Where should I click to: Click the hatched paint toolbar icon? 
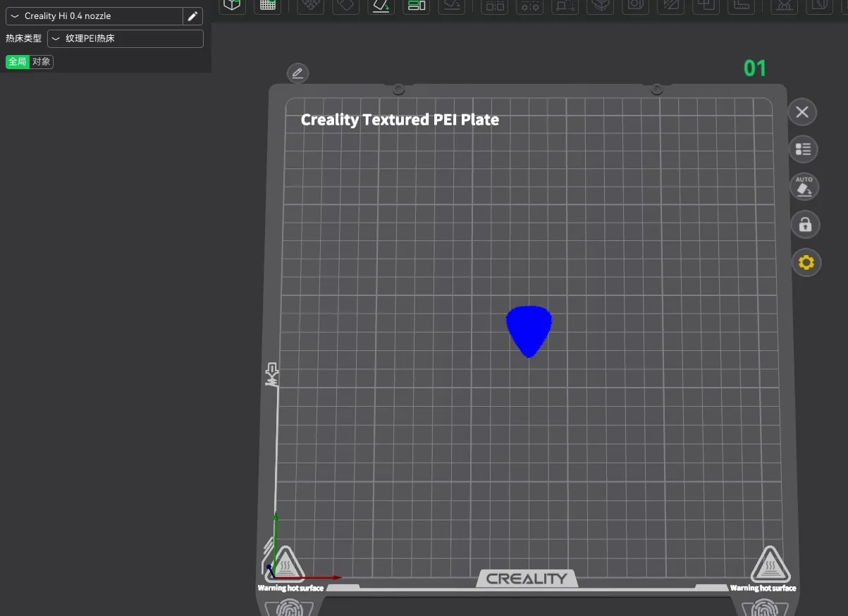click(x=672, y=5)
